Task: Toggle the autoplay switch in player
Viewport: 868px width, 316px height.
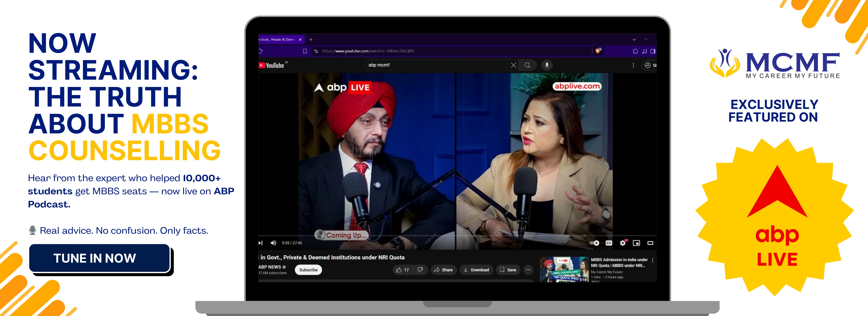Action: coord(594,243)
